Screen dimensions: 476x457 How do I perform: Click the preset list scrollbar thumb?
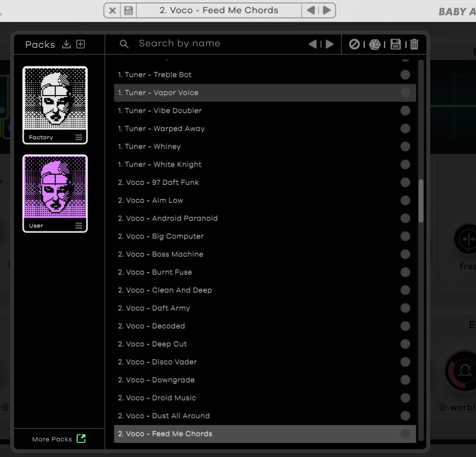[421, 201]
